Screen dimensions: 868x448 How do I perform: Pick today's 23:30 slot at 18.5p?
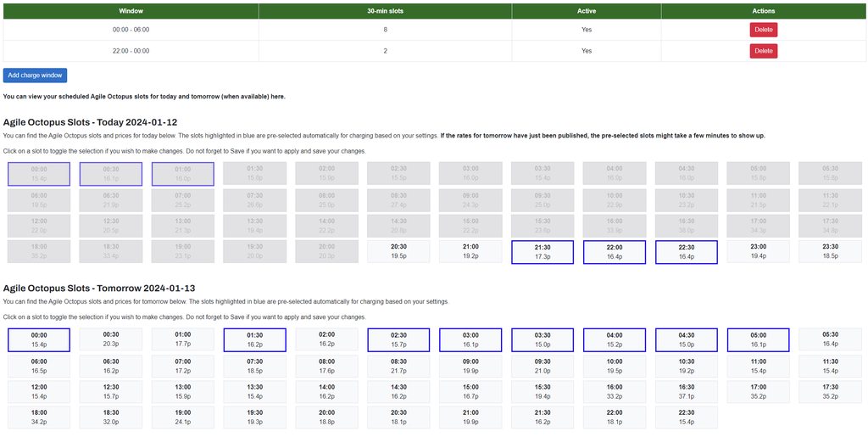[830, 252]
